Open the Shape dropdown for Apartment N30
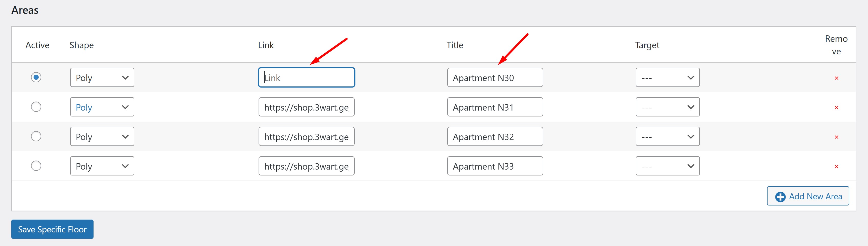The image size is (868, 246). 102,77
